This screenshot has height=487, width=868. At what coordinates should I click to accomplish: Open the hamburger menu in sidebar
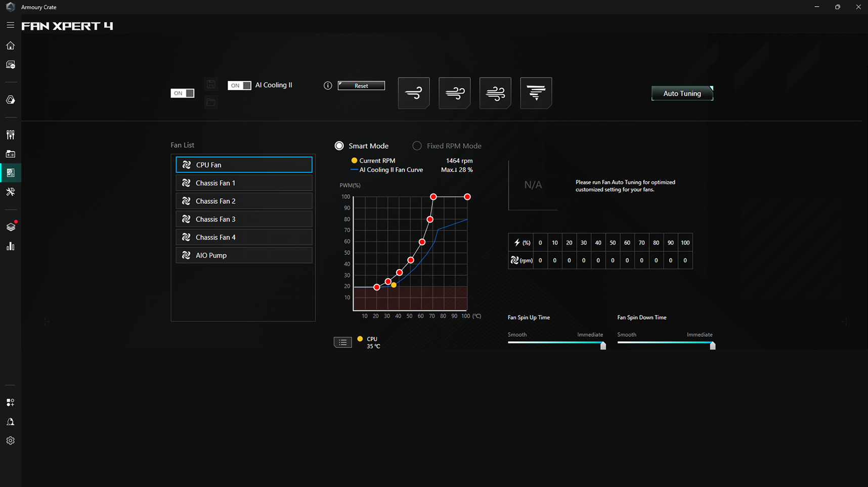pos(10,25)
